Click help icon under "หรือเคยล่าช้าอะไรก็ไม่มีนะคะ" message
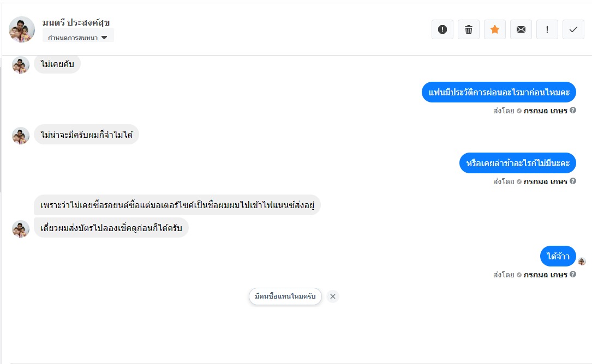This screenshot has height=364, width=592. (573, 181)
